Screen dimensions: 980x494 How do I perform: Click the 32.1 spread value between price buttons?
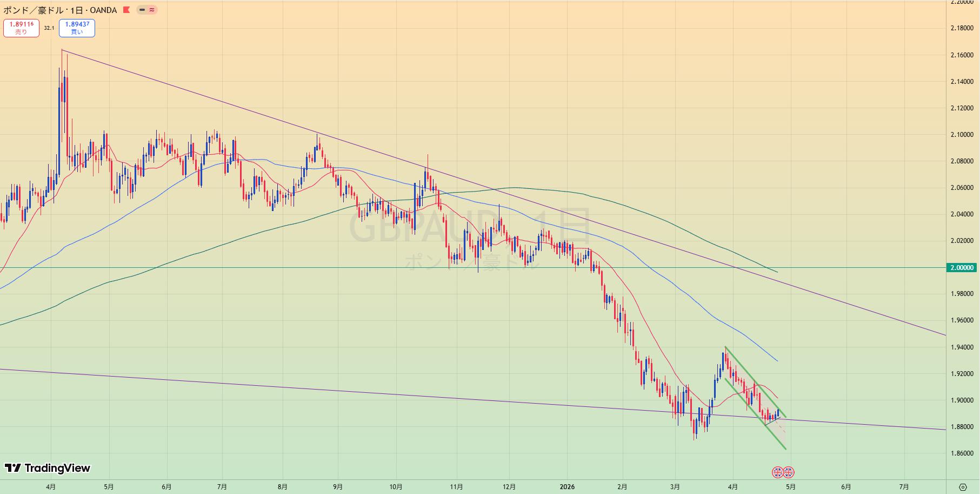tap(49, 28)
